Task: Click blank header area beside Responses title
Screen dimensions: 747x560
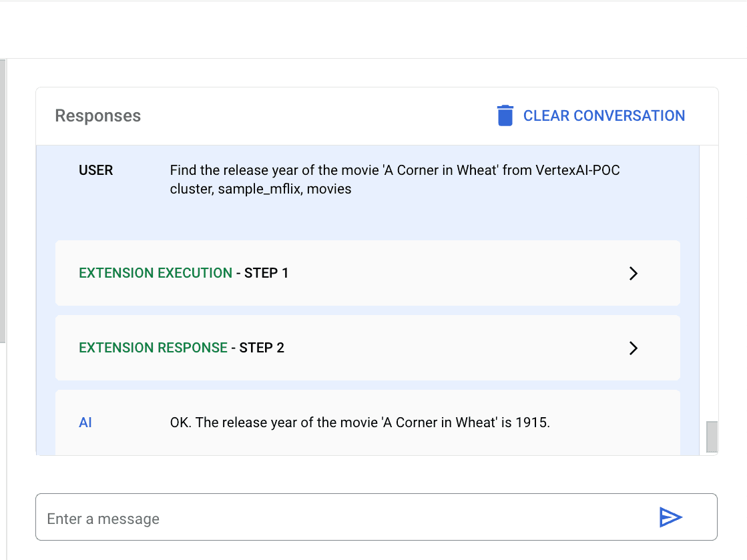Action: [x=314, y=115]
